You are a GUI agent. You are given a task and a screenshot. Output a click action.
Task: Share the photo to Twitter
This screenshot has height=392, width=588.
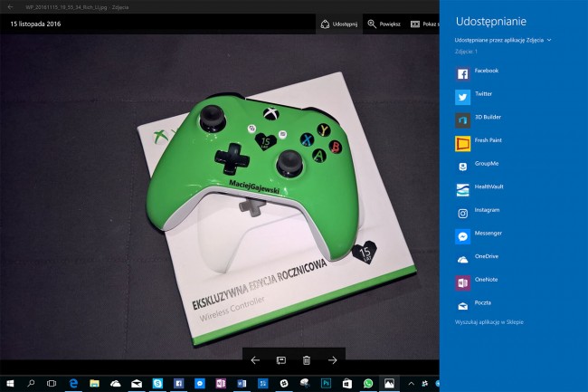[474, 97]
